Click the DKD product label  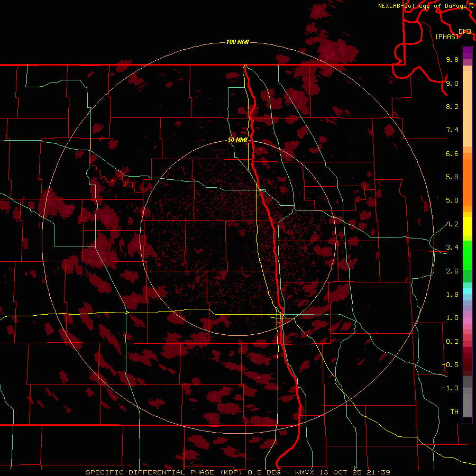tap(465, 32)
